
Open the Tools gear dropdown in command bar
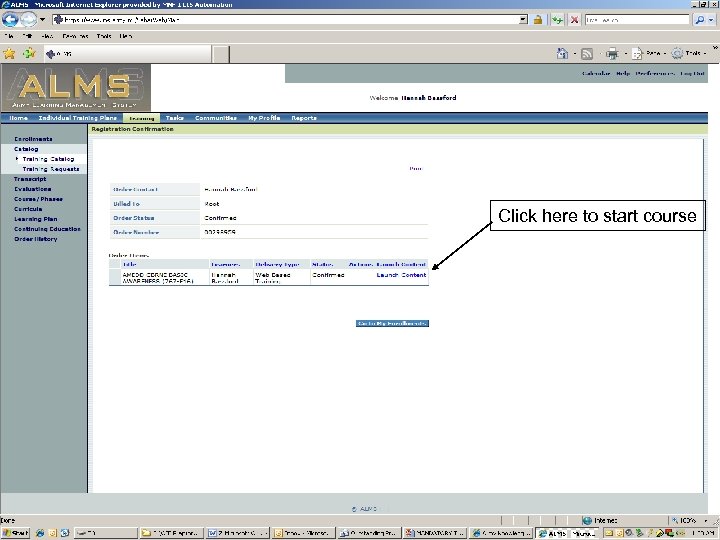coord(689,54)
